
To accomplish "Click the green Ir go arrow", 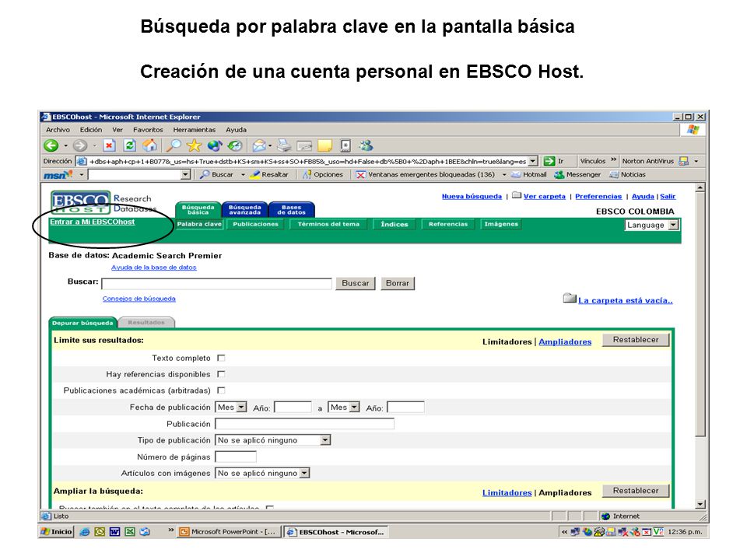I will [549, 162].
